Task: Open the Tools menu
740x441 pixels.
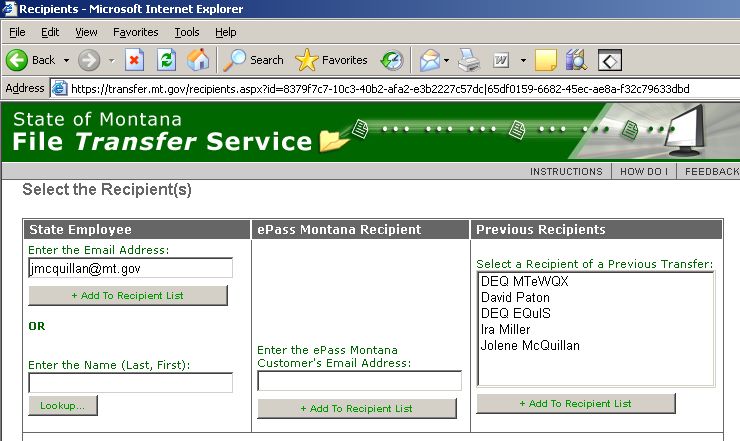Action: (x=187, y=32)
